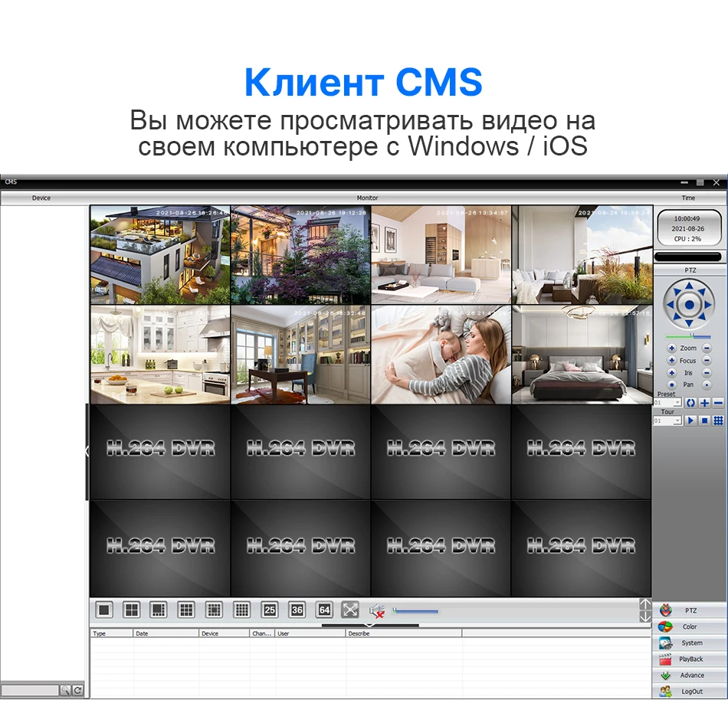
Task: Collapse the device panel left arrow
Action: coord(87,451)
